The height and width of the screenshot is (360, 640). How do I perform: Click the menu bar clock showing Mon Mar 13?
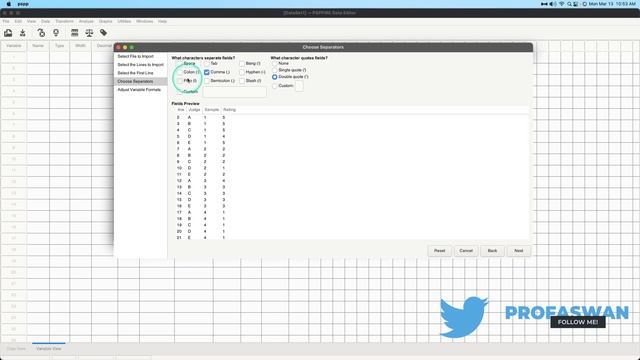(612, 4)
